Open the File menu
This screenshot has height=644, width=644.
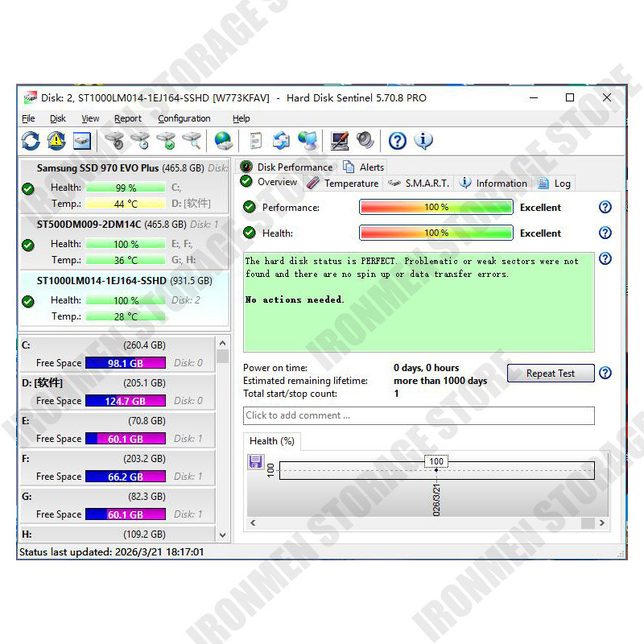pyautogui.click(x=28, y=118)
